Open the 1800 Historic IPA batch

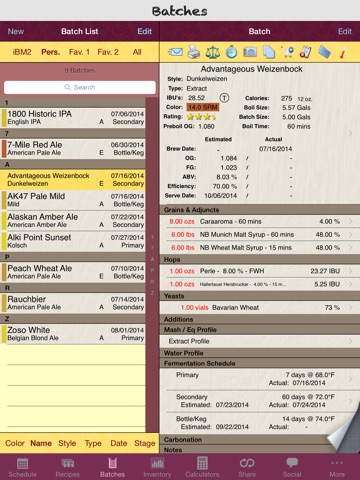[73, 118]
